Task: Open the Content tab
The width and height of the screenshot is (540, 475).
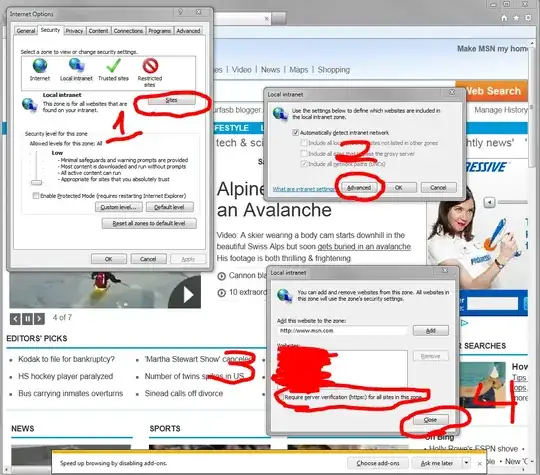Action: [98, 31]
